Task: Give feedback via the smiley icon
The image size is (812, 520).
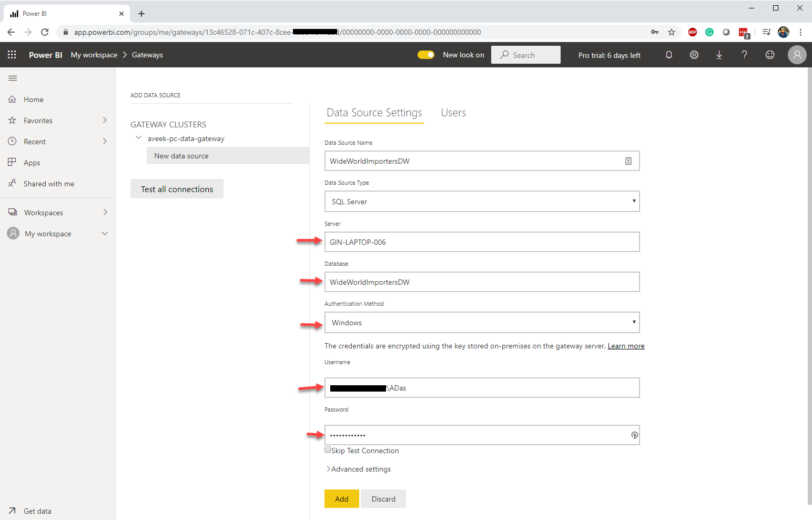Action: 769,55
